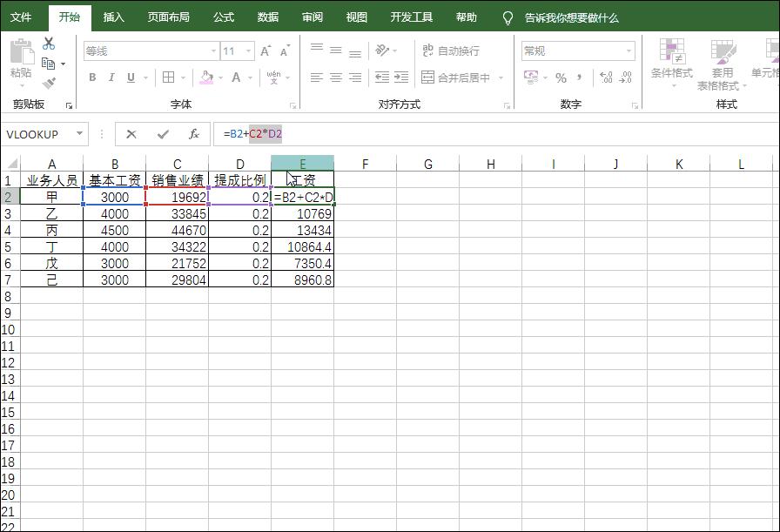Viewport: 780px width, 532px height.
Task: Confirm formula with the checkmark button
Action: (x=161, y=134)
